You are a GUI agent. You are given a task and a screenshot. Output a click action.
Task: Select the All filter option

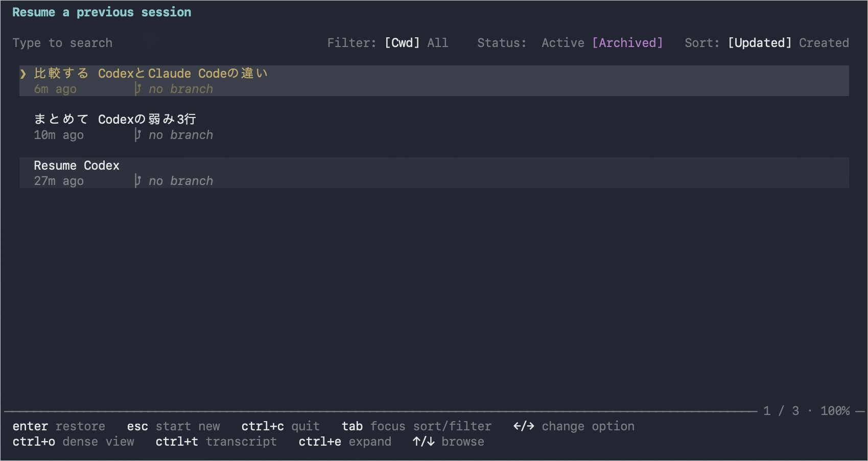coord(438,43)
